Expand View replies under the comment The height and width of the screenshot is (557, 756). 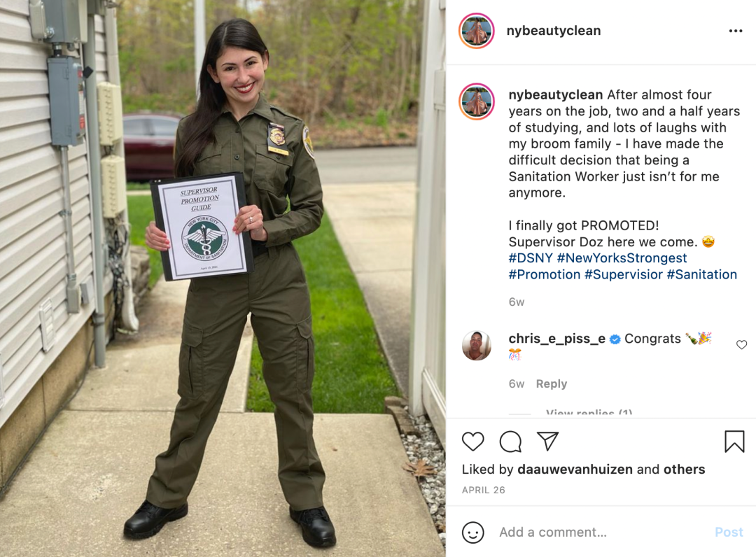(589, 412)
